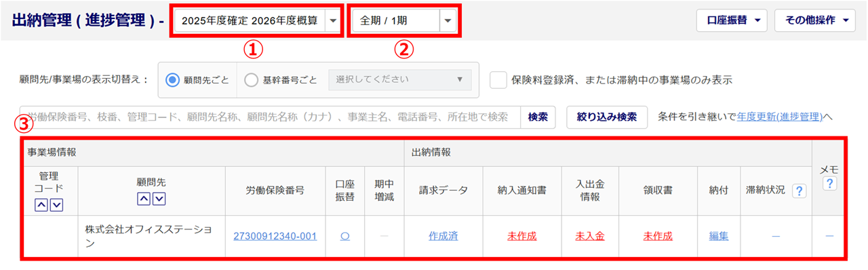Viewport: 868px width, 270px height.
Task: Open the 作成済 請求データ link
Action: (x=443, y=236)
